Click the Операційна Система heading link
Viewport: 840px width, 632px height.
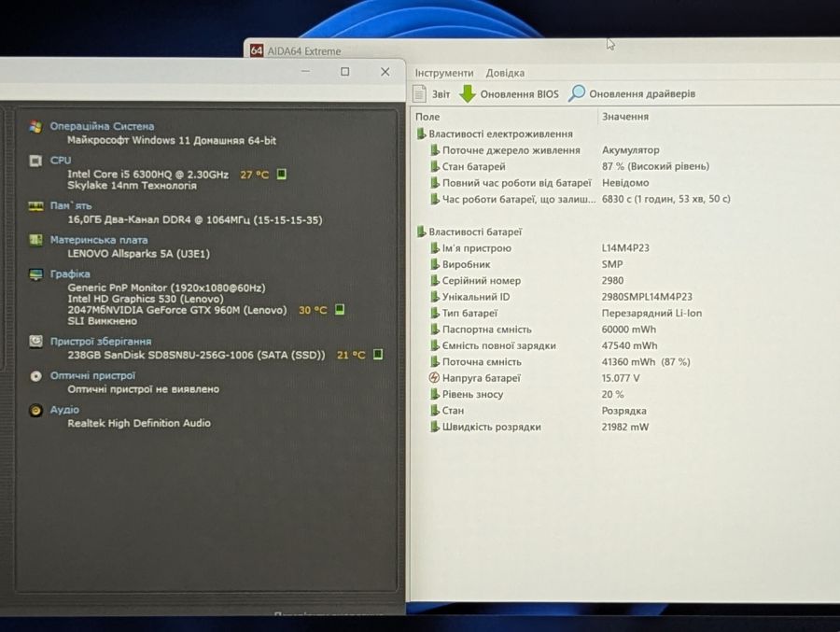102,127
